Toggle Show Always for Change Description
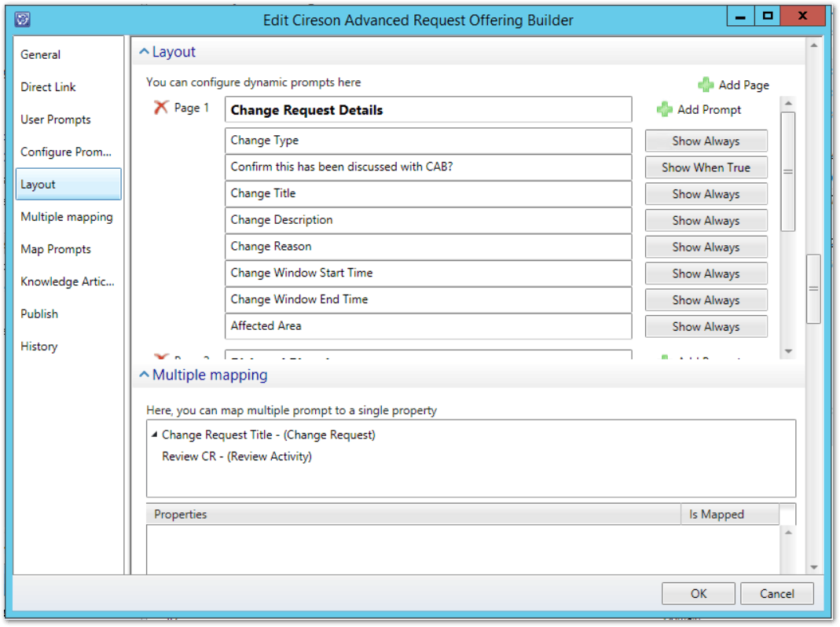The image size is (840, 627). tap(706, 220)
